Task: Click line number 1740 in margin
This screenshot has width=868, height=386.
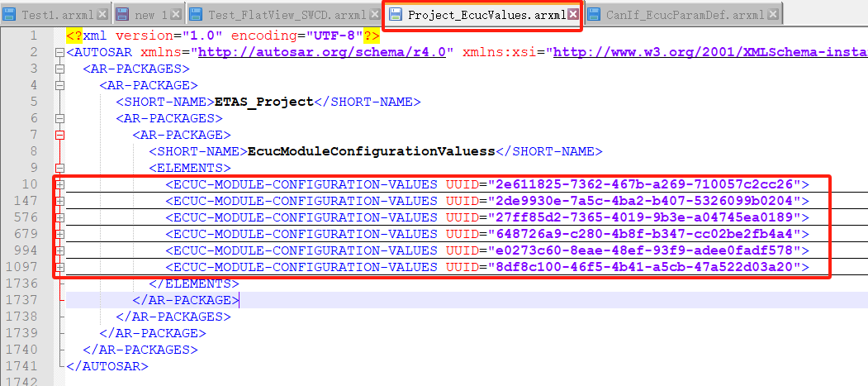Action: tap(22, 350)
